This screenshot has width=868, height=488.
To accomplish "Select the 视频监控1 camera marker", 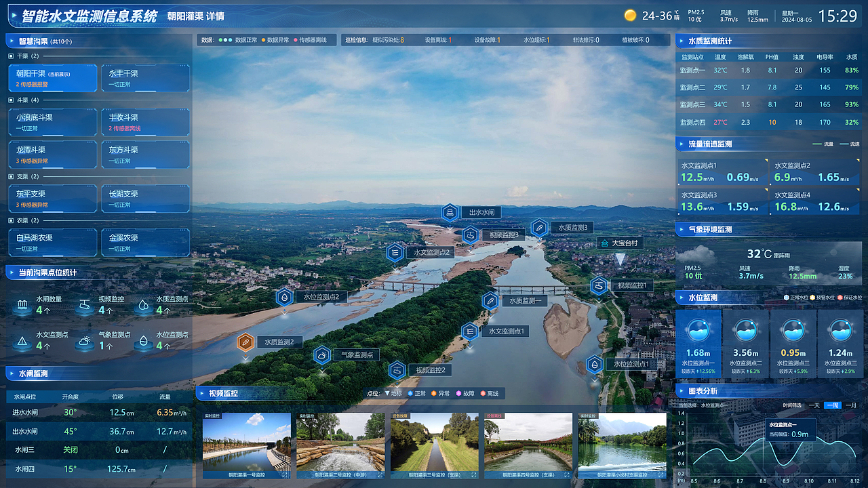I will pos(599,286).
